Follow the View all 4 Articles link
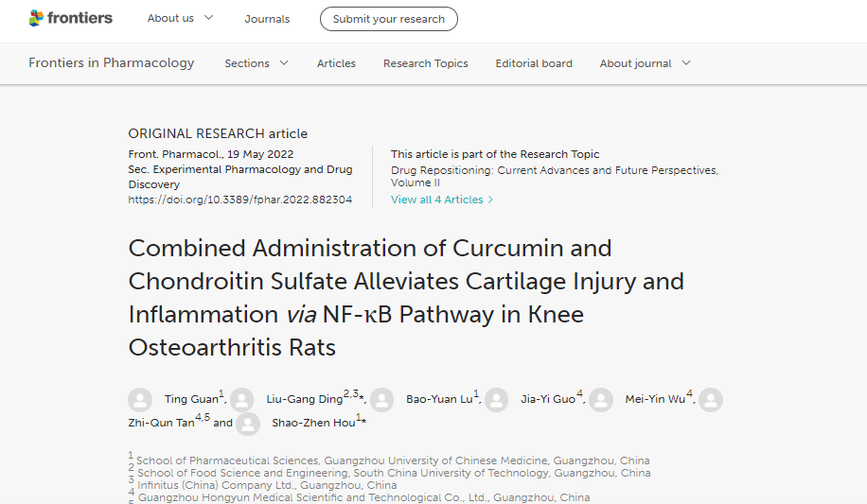The image size is (867, 504). pyautogui.click(x=442, y=200)
